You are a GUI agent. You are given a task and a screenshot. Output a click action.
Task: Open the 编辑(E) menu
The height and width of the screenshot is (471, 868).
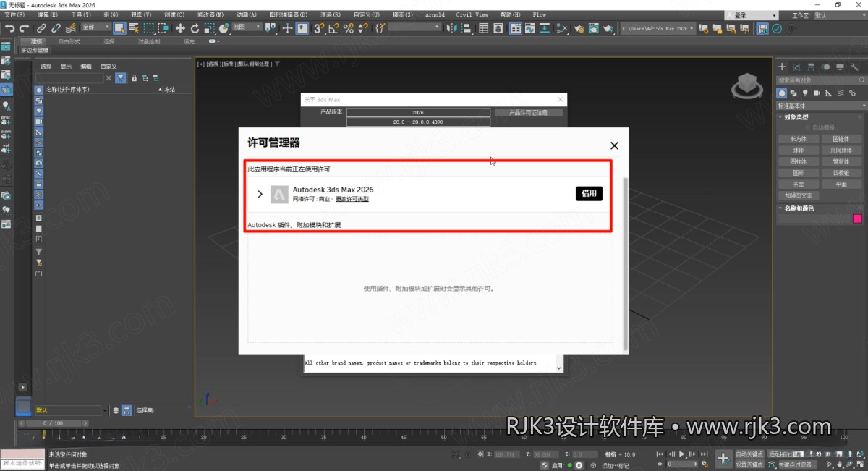click(48, 14)
